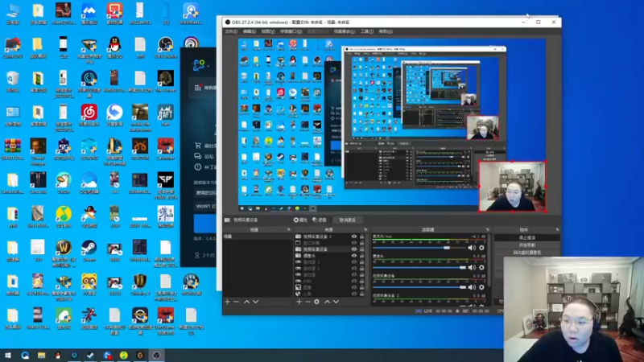Remove the selected scene with minus icon
The height and width of the screenshot is (362, 644).
pyautogui.click(x=236, y=302)
